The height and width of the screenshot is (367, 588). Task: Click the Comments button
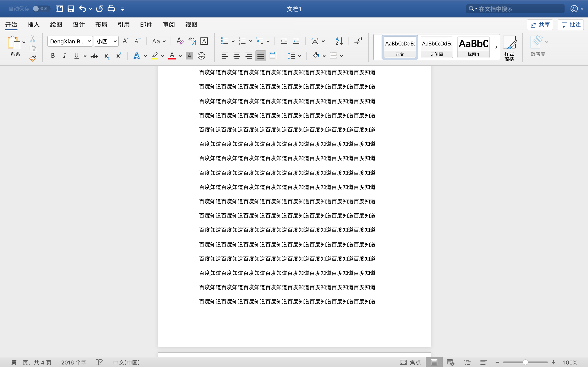pos(571,25)
